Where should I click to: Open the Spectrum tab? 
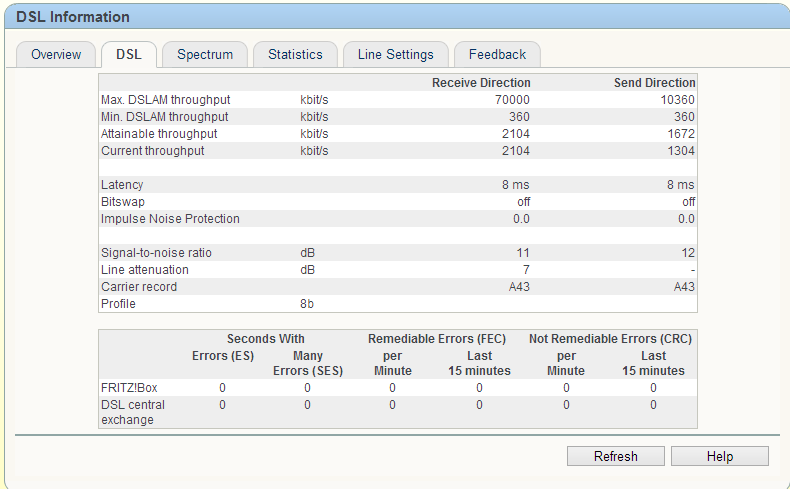click(205, 54)
